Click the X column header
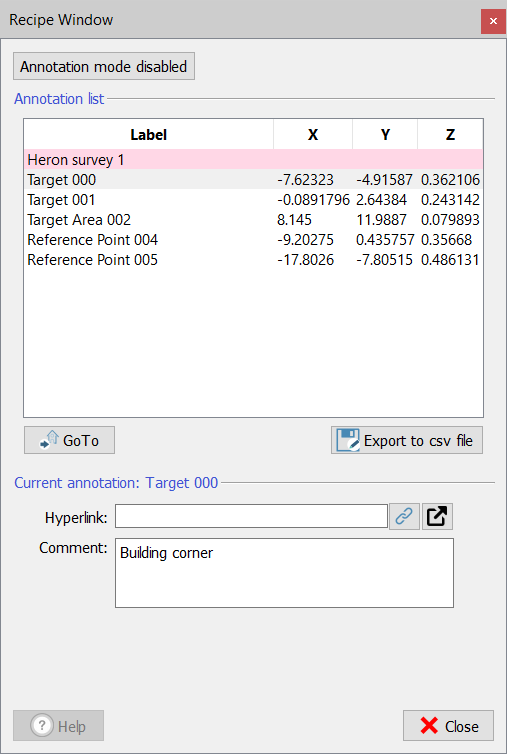Image resolution: width=507 pixels, height=754 pixels. click(313, 135)
